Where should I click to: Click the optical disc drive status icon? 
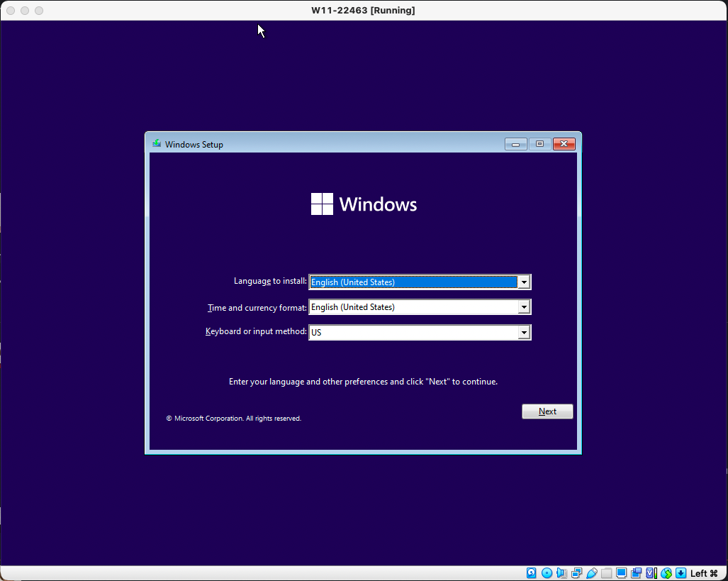click(x=547, y=573)
